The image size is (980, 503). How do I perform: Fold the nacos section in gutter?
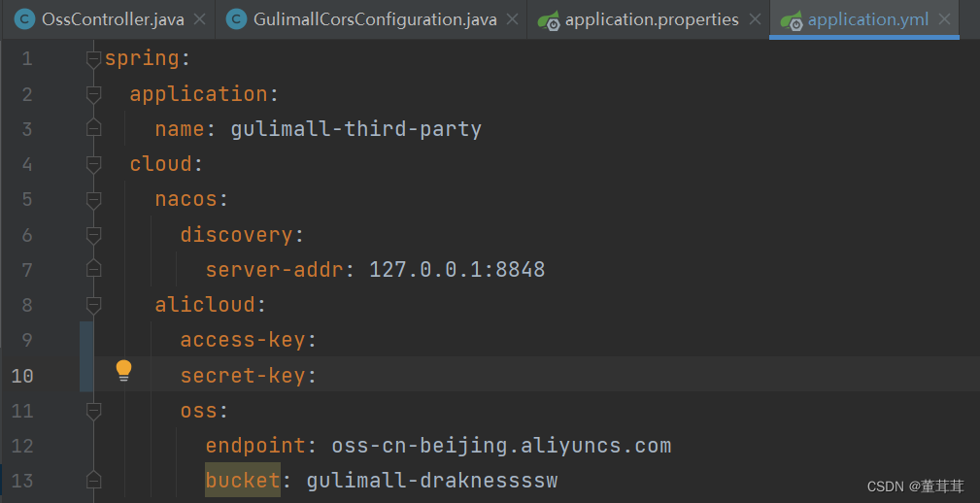[x=93, y=200]
